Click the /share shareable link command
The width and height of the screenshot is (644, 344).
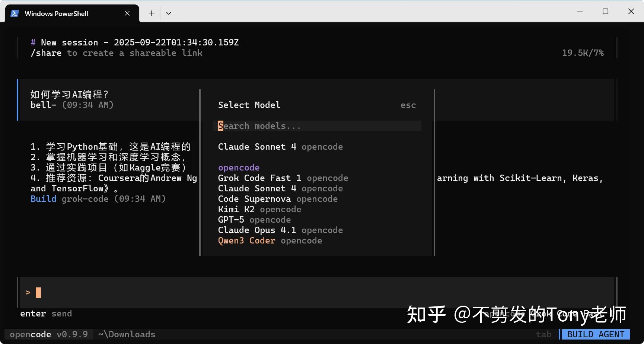[x=46, y=53]
